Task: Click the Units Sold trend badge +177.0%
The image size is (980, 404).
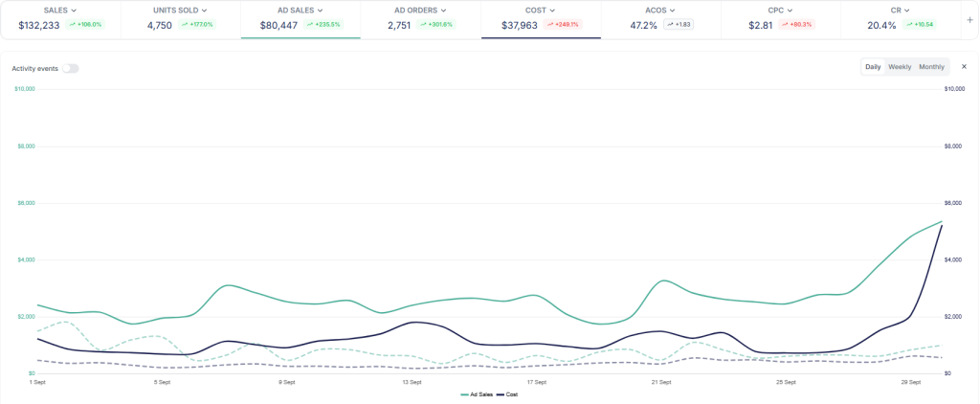Action: pos(196,25)
